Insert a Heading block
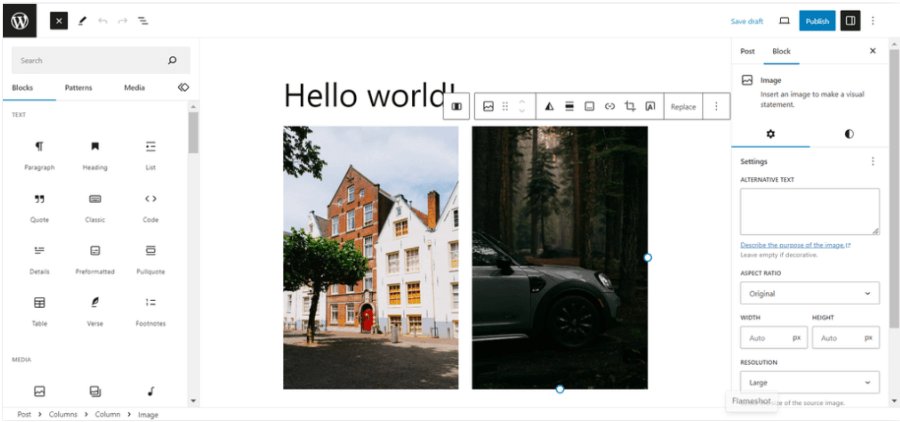Screen dimensions: 900x422 coord(95,156)
